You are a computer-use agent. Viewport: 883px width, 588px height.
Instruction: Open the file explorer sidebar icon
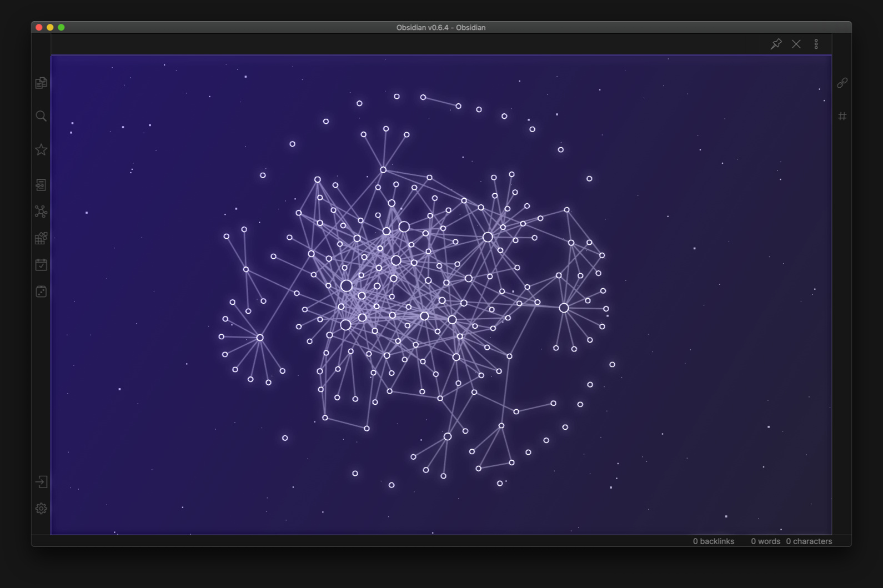coord(41,83)
